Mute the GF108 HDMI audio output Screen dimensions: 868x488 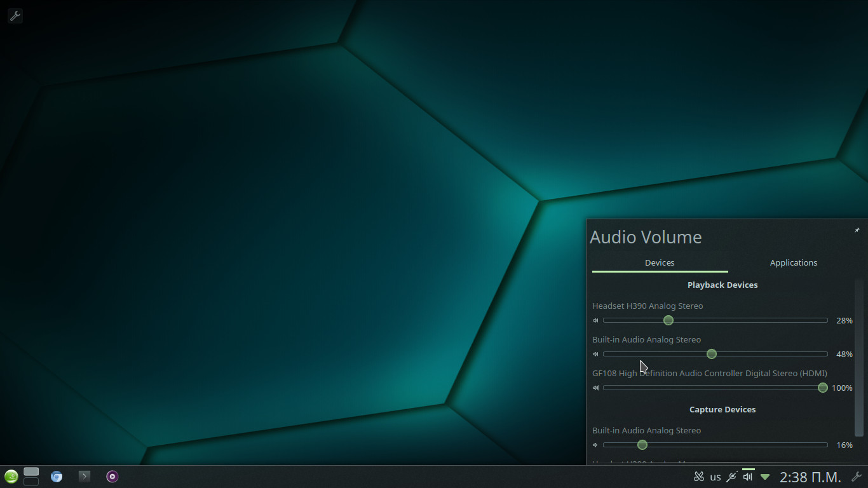pyautogui.click(x=596, y=388)
